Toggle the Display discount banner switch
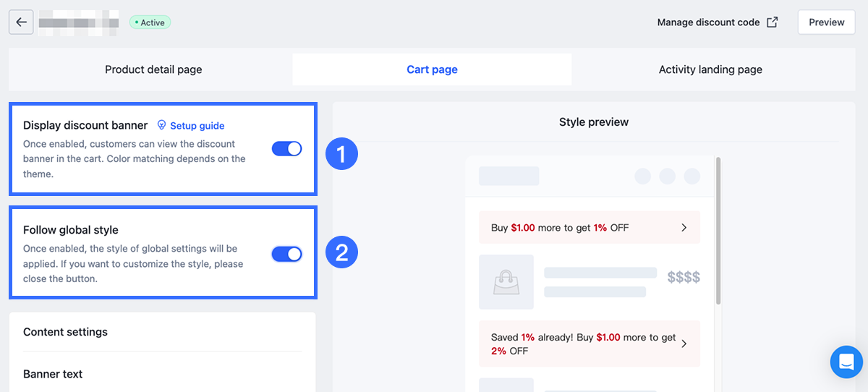 [287, 149]
